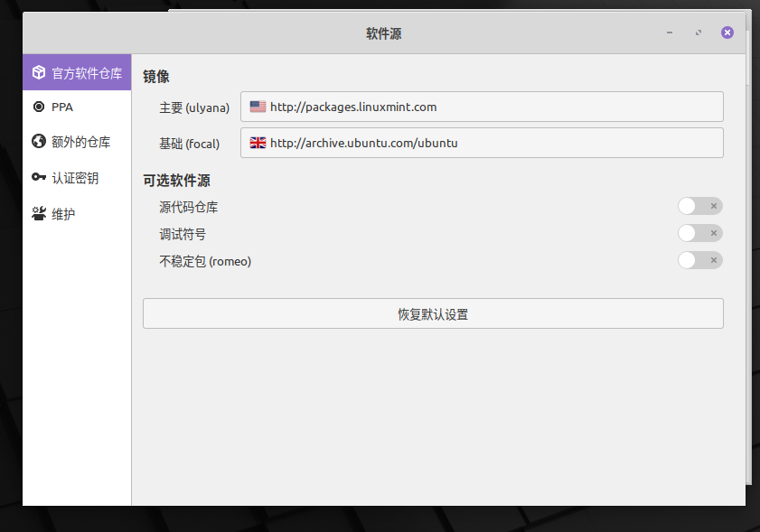Open base mirror selector archive.ubuntu.com
Screen dimensions: 760x532
click(x=481, y=143)
